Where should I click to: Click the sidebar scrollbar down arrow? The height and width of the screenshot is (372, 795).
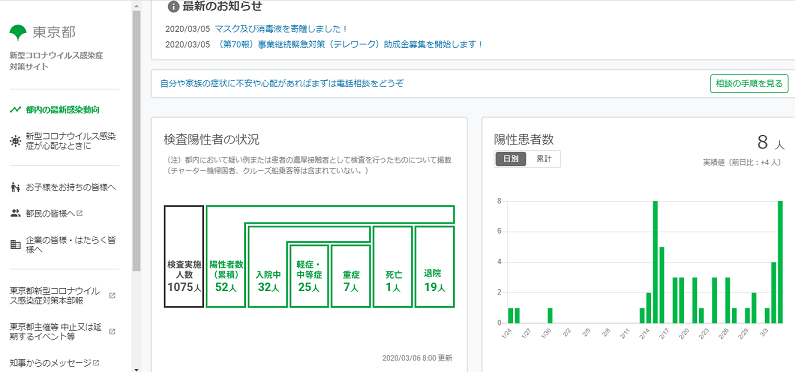coord(136,368)
